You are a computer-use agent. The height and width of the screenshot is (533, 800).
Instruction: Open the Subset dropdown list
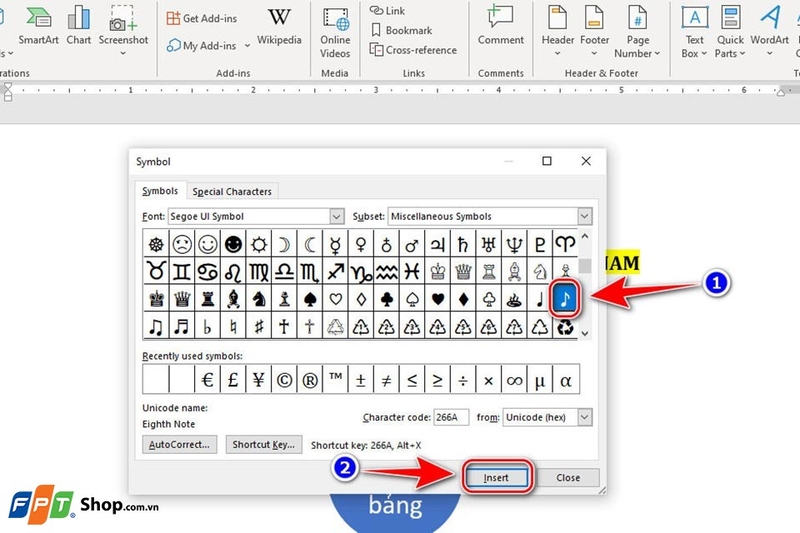coord(585,216)
